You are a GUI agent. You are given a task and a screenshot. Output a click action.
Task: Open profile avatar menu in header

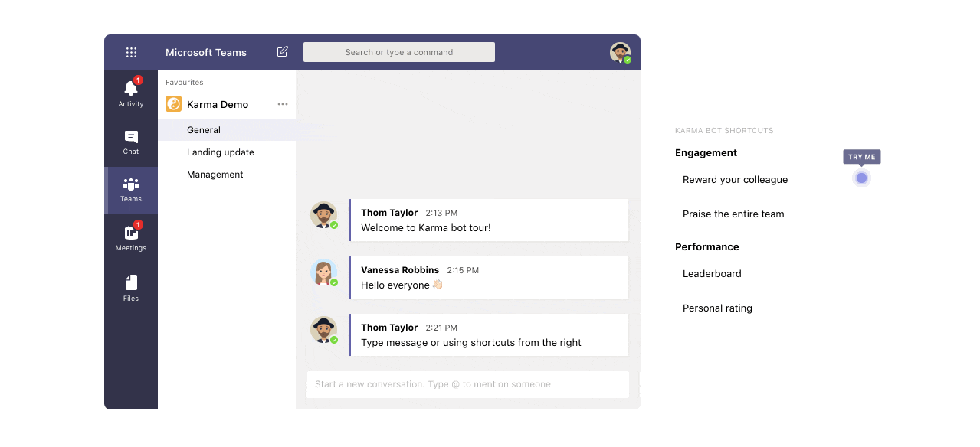click(620, 52)
